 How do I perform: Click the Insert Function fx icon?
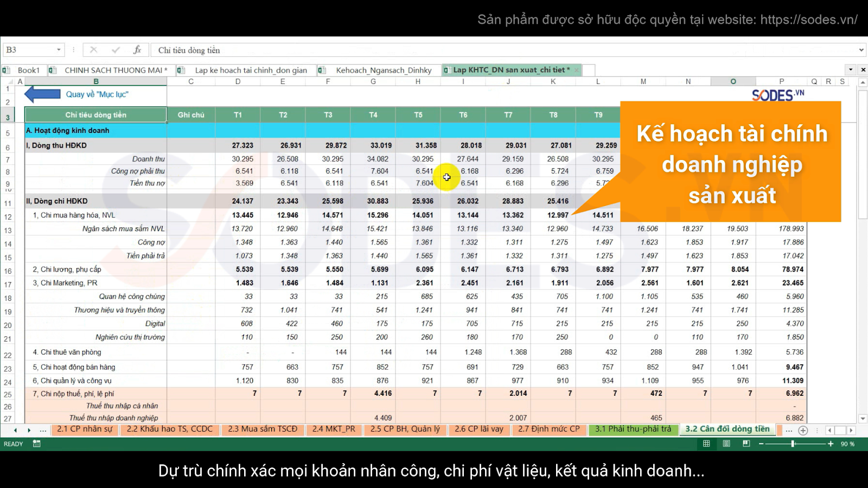click(x=137, y=50)
